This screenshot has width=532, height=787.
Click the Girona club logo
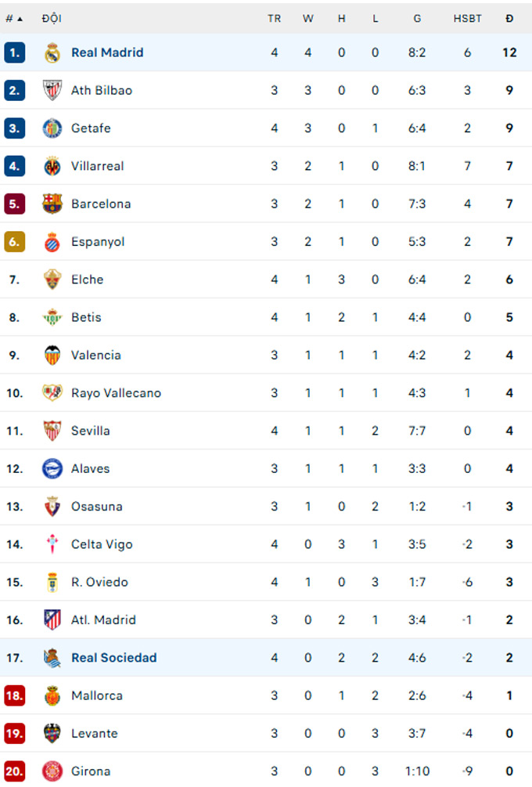pos(52,771)
